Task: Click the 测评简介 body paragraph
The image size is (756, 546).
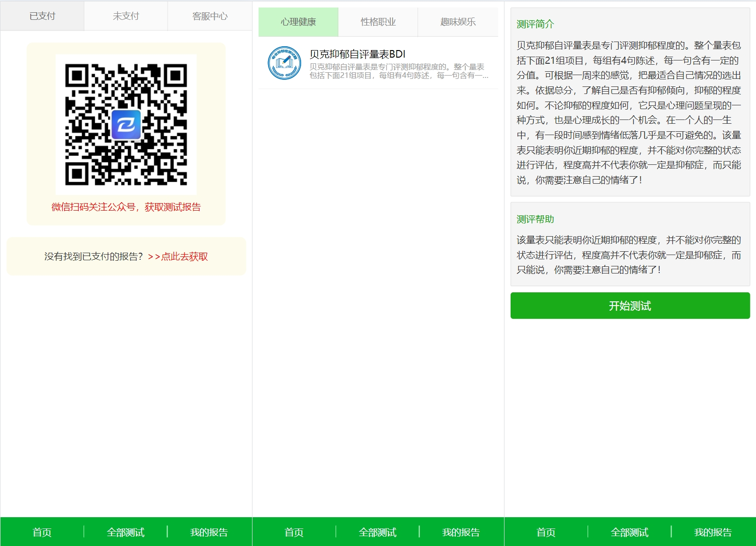Action: point(629,112)
